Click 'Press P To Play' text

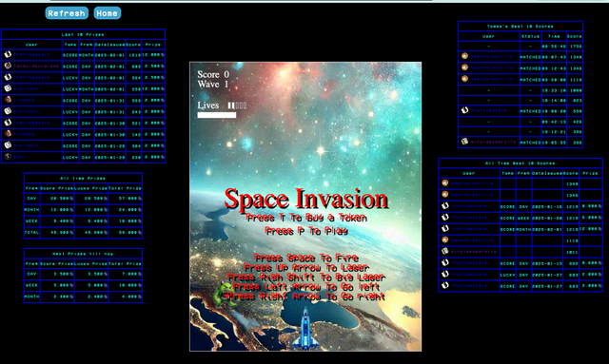point(306,231)
